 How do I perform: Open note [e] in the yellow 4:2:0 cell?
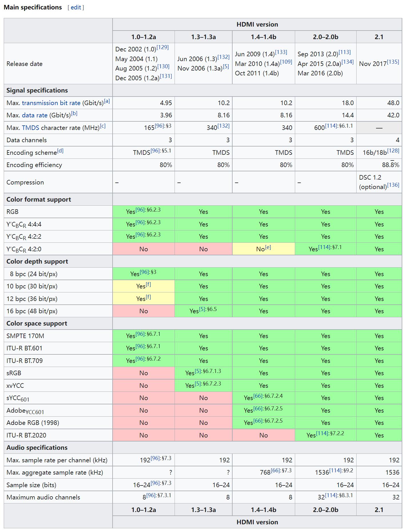click(268, 247)
